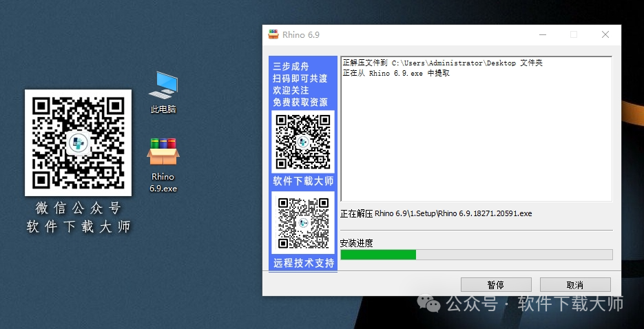The width and height of the screenshot is (644, 329).
Task: Click the extraction log text area
Action: click(x=476, y=129)
